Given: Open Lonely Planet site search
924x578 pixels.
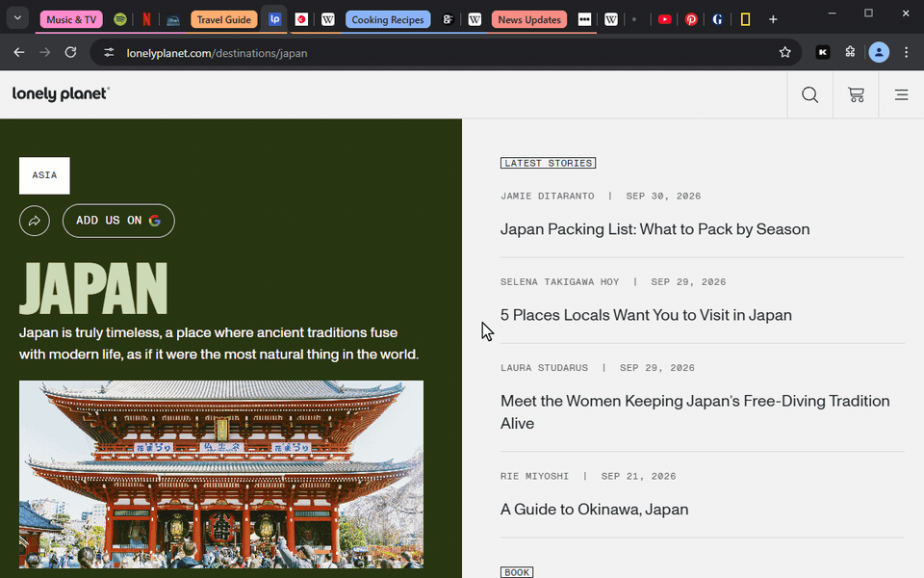Looking at the screenshot, I should coord(810,94).
